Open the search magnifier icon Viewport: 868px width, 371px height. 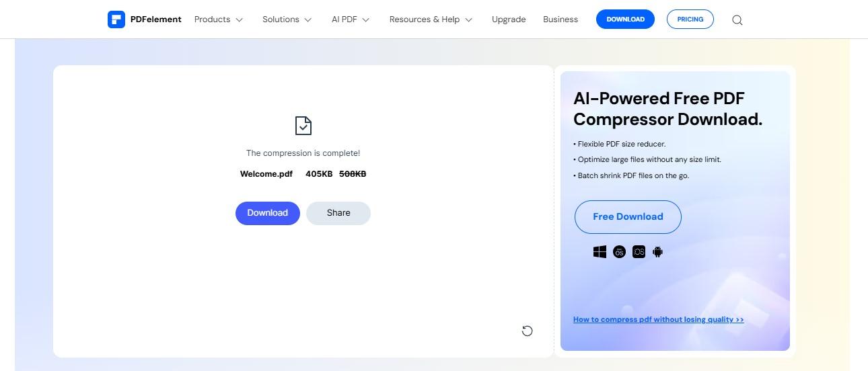(737, 20)
